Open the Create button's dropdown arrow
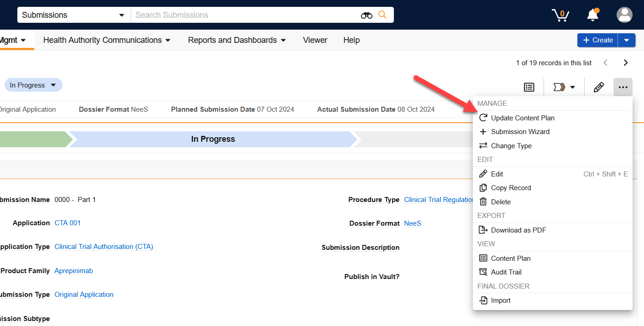This screenshot has width=644, height=326. [627, 40]
